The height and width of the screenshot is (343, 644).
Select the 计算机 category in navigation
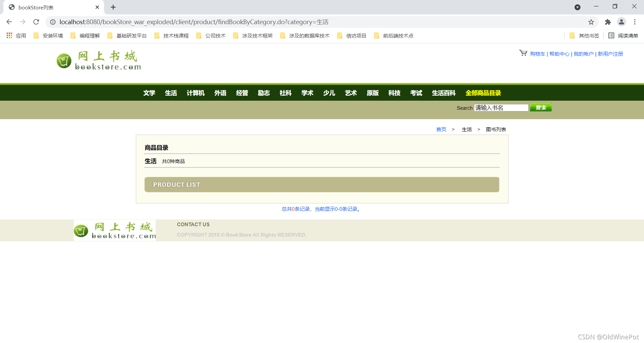pyautogui.click(x=196, y=93)
